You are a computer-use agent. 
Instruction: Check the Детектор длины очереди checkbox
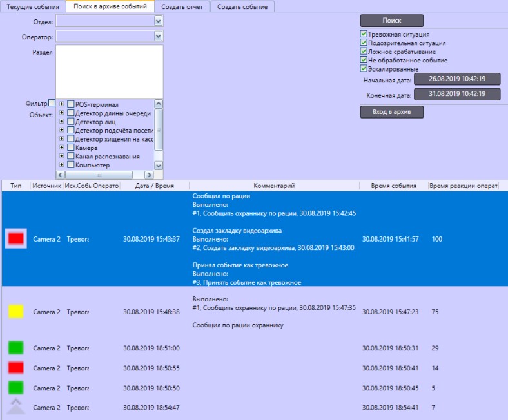pyautogui.click(x=71, y=113)
